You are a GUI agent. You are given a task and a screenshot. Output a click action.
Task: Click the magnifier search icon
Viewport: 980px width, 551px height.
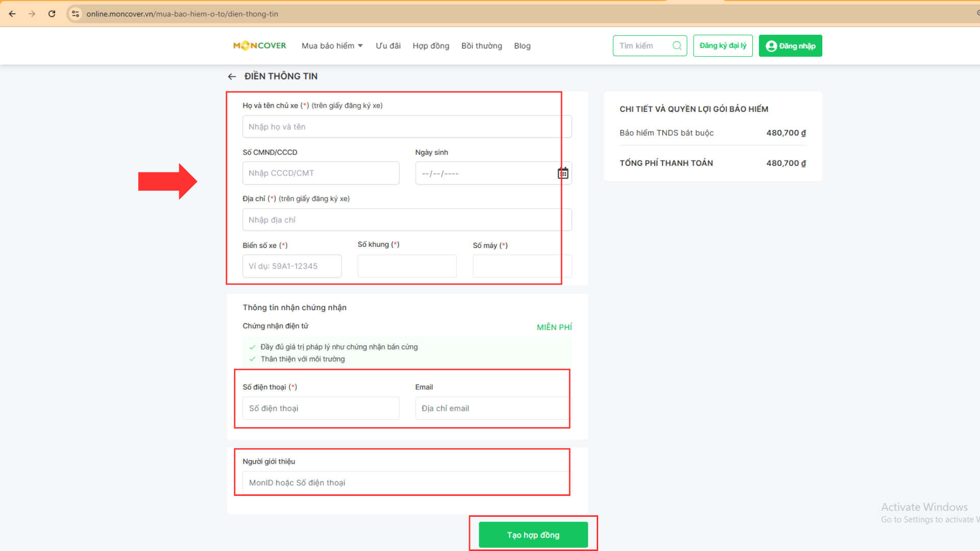click(677, 46)
